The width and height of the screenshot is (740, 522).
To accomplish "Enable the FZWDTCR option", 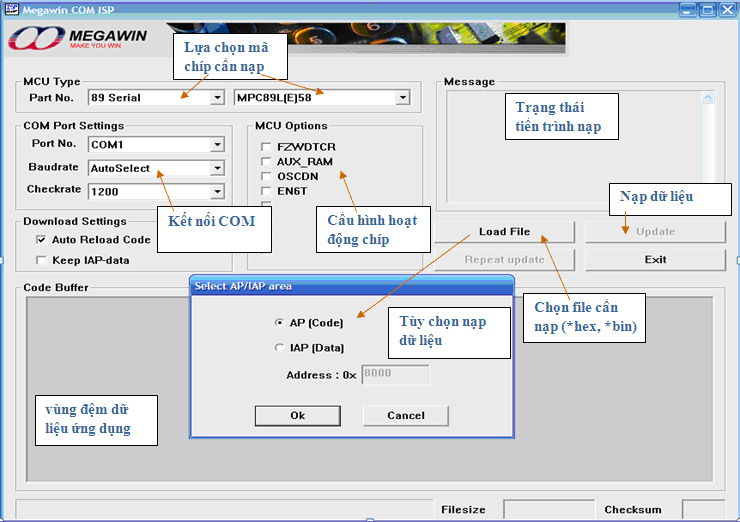I will pos(266,147).
